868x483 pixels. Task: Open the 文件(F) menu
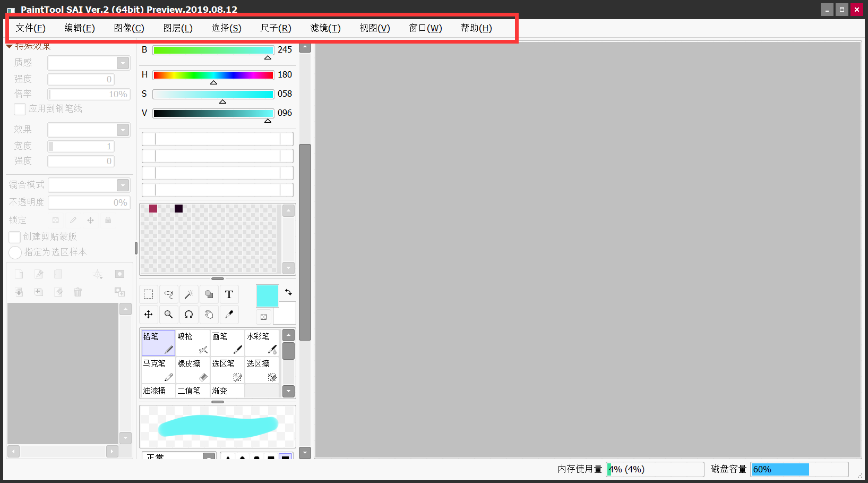point(31,28)
